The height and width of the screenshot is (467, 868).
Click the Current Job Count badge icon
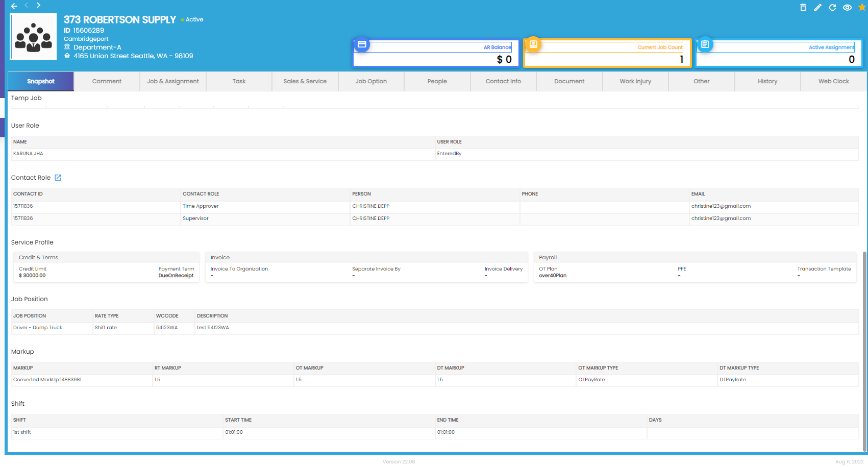point(533,44)
